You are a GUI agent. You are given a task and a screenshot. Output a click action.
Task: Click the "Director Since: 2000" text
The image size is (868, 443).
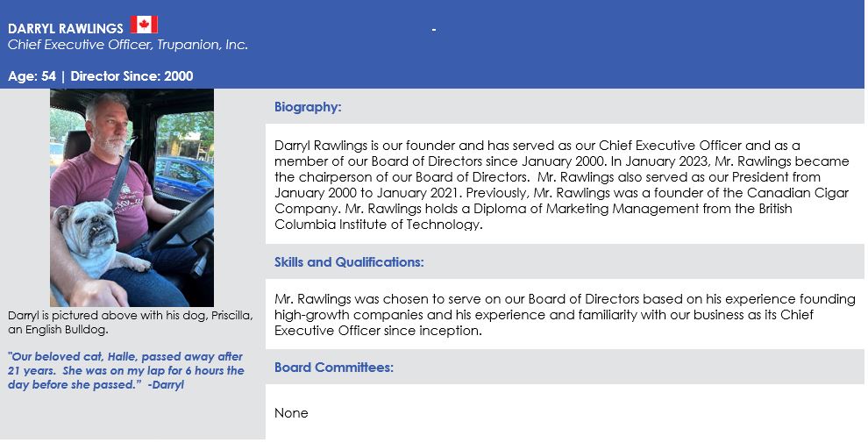click(x=132, y=76)
